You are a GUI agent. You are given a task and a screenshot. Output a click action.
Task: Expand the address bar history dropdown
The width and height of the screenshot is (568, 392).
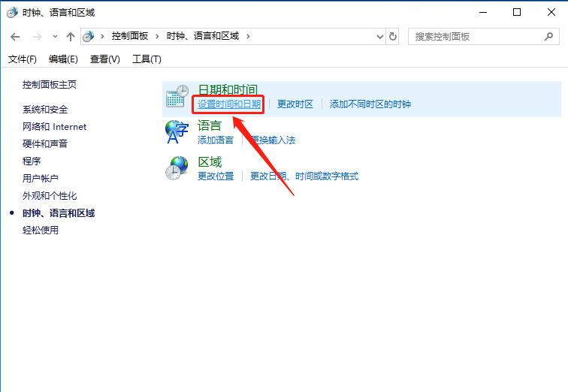(x=379, y=36)
